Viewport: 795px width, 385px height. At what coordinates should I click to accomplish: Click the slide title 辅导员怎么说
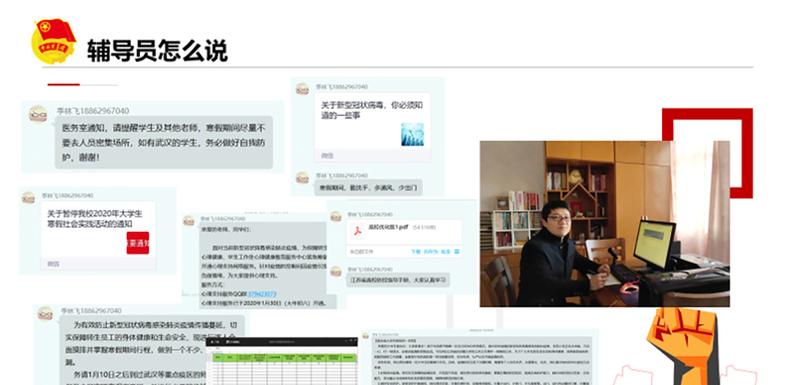pos(157,50)
